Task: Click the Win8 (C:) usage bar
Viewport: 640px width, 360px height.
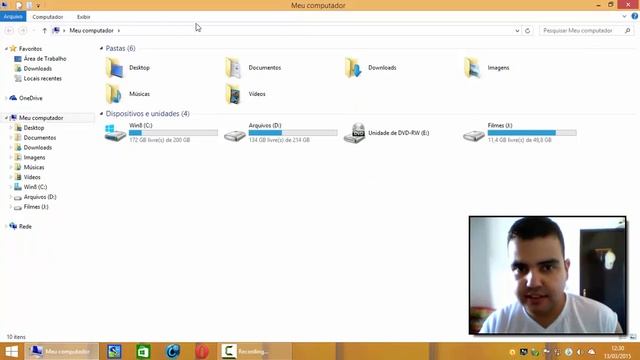Action: 173,133
